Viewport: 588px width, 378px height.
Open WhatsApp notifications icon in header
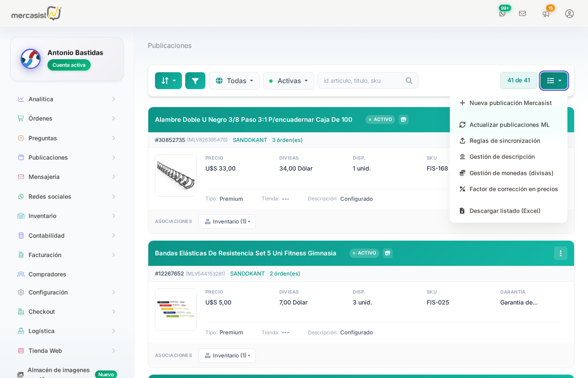coord(502,13)
